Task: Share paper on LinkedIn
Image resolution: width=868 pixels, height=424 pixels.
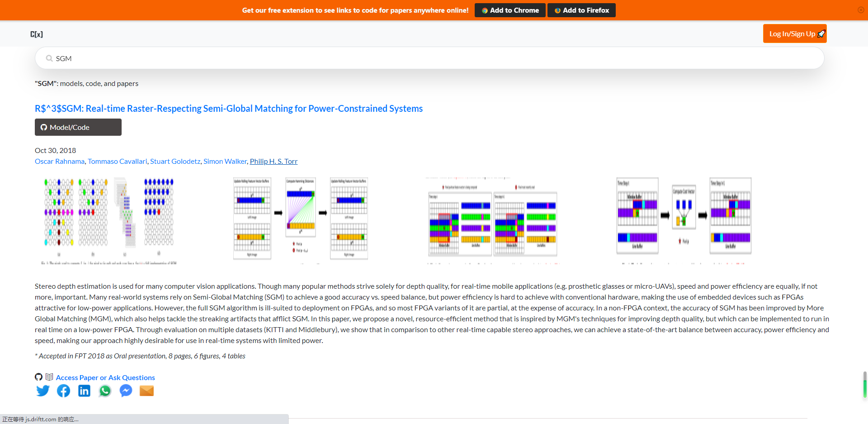Action: click(x=85, y=391)
